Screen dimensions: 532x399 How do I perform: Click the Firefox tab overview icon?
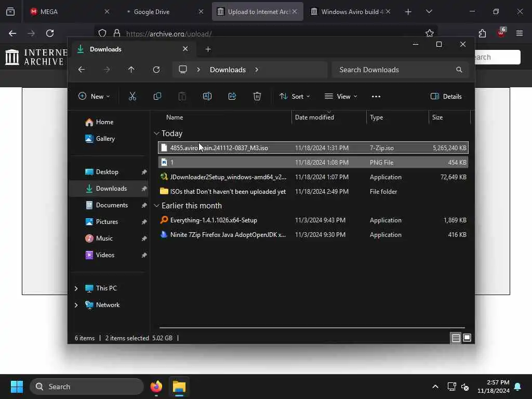click(10, 11)
